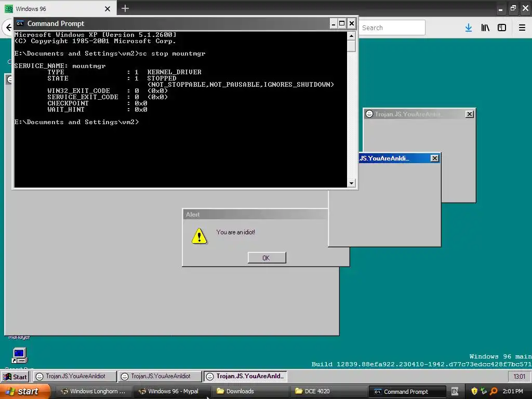Switch to Windows 96 - Mypal taskbar button
The image size is (532, 399).
[x=172, y=392]
